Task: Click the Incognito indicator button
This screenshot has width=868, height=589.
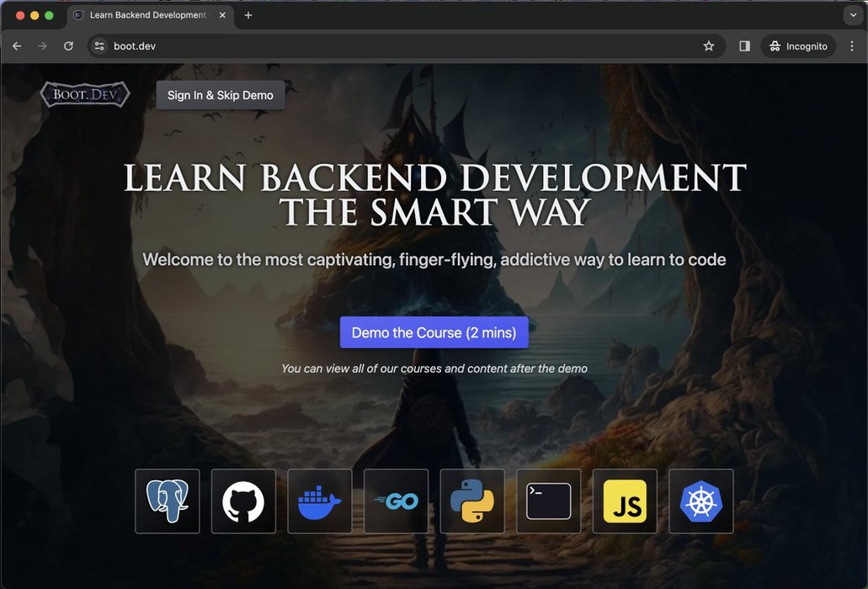Action: pyautogui.click(x=798, y=46)
